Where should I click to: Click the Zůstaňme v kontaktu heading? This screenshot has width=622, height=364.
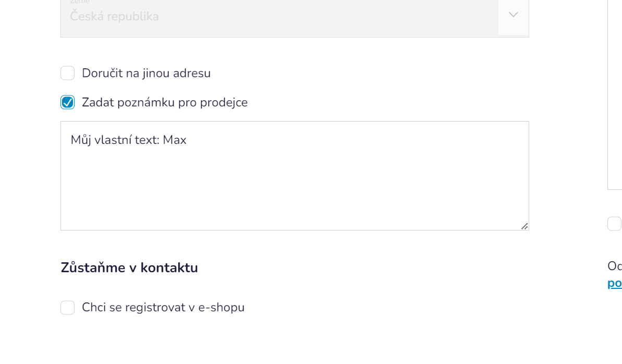click(129, 268)
